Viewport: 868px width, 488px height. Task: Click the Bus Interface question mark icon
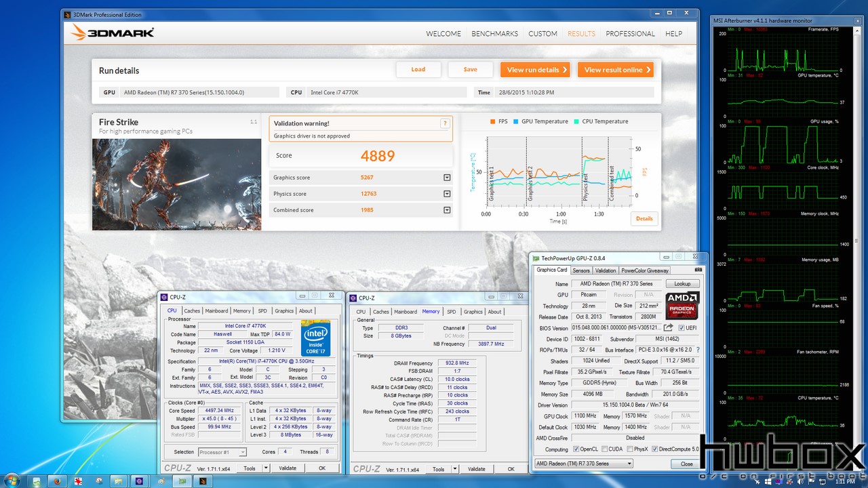pyautogui.click(x=698, y=350)
